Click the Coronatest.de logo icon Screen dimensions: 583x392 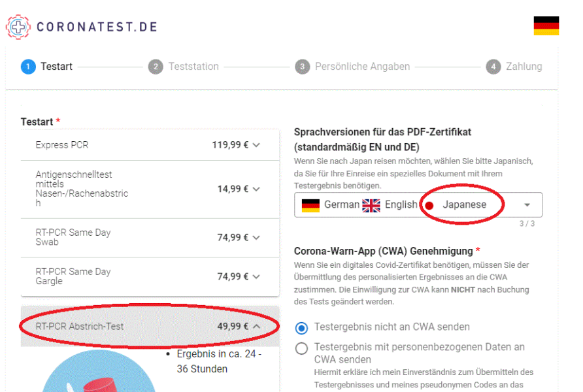pos(18,27)
